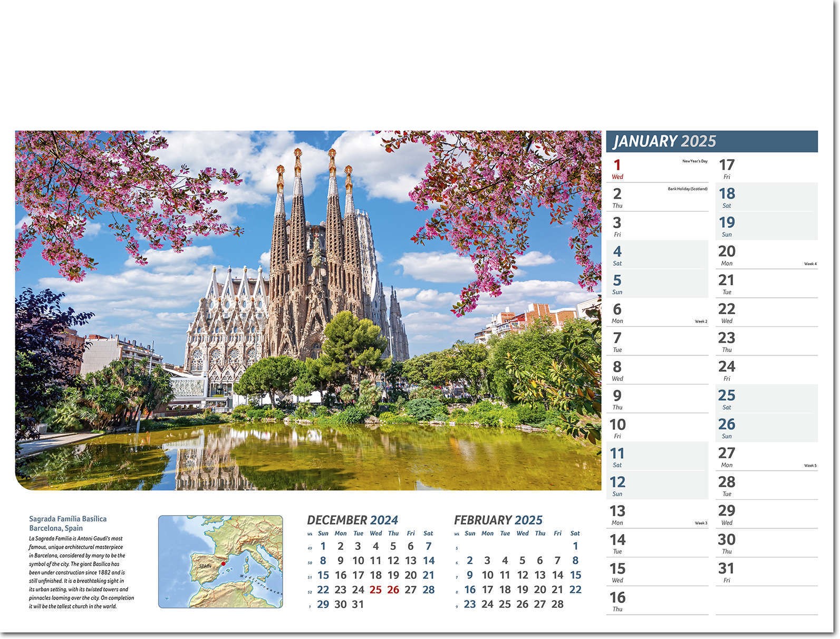Choose January 8 Wed in the main list
This screenshot has width=840, height=639.
coord(657,370)
